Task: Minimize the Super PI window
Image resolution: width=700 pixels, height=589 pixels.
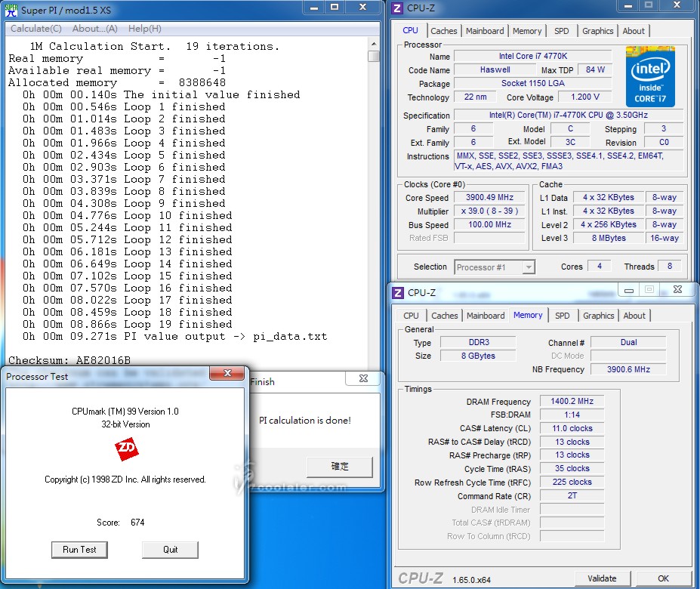Action: [314, 7]
